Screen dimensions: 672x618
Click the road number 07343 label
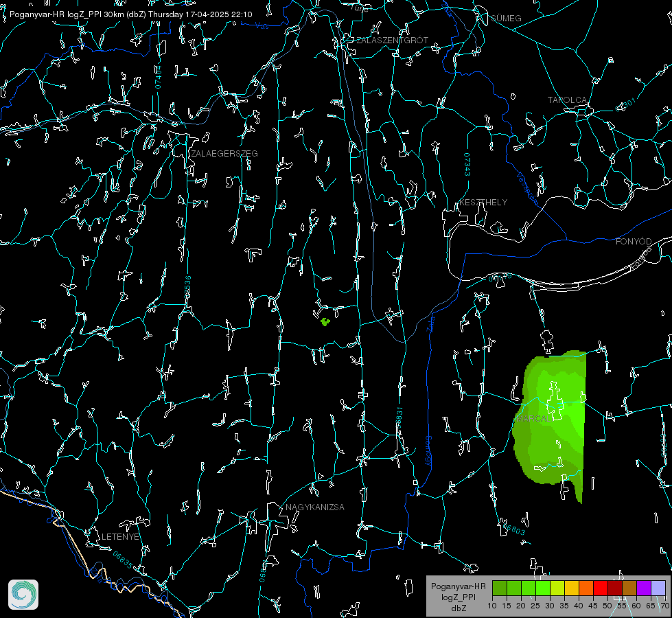pyautogui.click(x=467, y=165)
